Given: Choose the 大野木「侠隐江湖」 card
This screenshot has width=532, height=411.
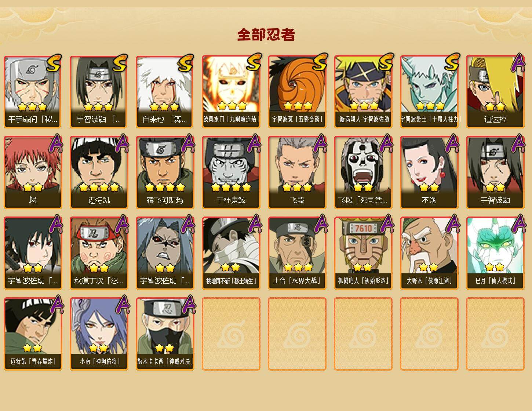Looking at the screenshot, I should pos(429,253).
